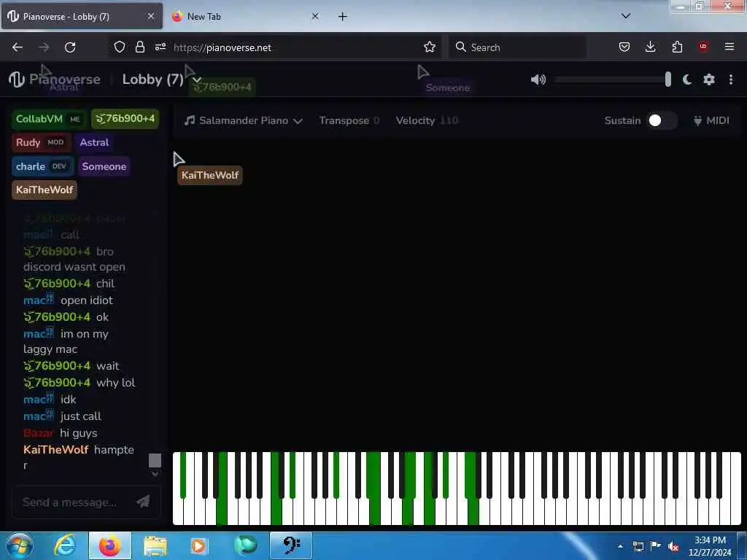747x560 pixels.
Task: Reload the Pianoverse page
Action: click(70, 47)
